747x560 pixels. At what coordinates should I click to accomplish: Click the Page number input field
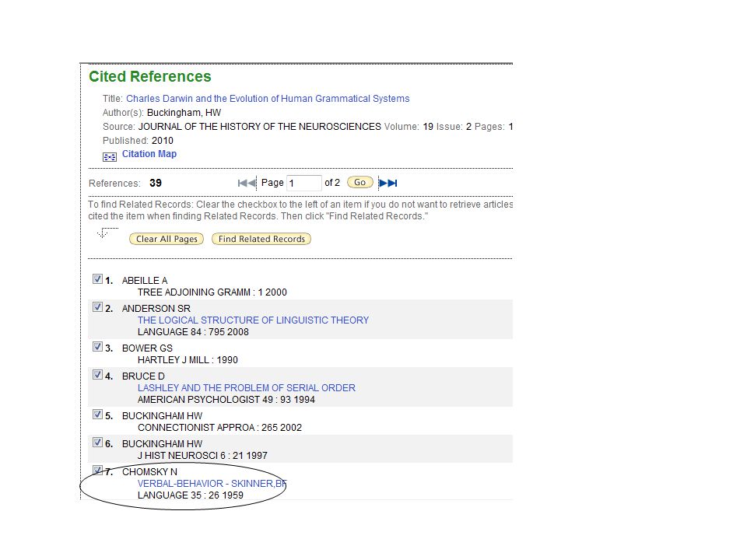[304, 183]
